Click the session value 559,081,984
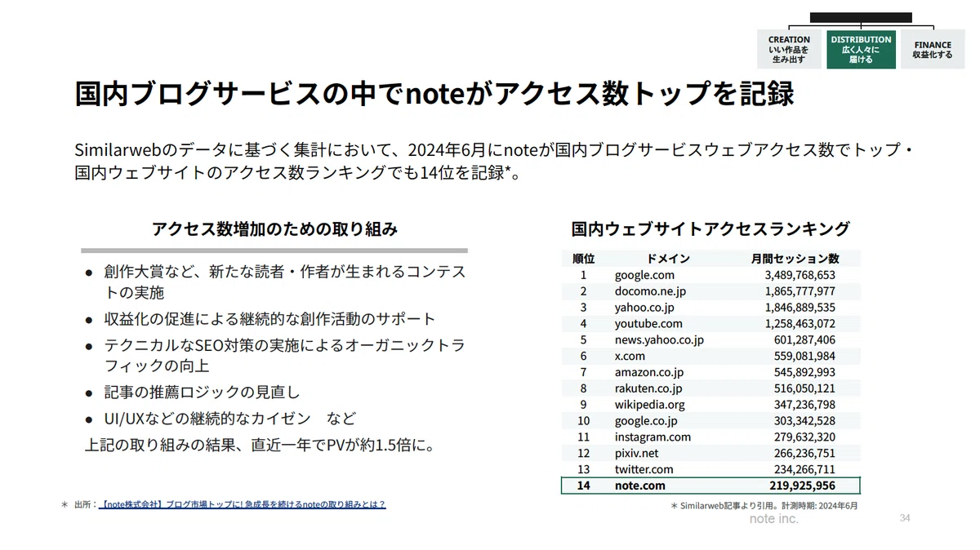The height and width of the screenshot is (550, 980). [x=804, y=356]
